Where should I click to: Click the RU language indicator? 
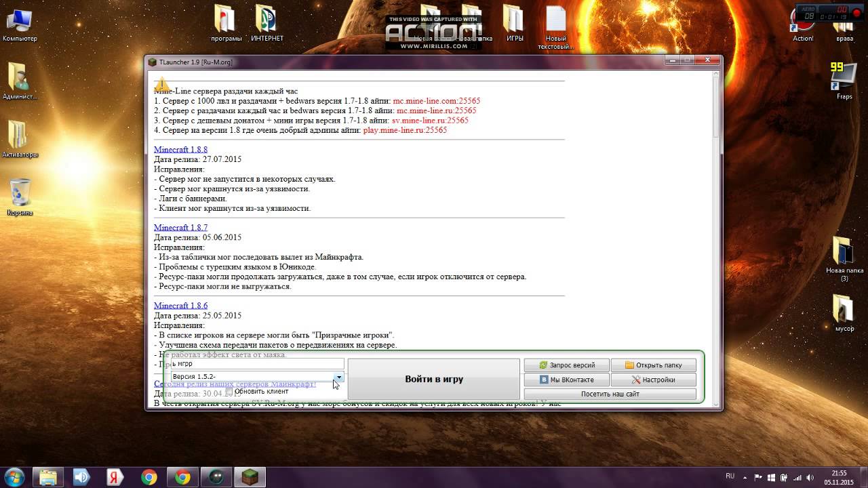[x=730, y=476]
